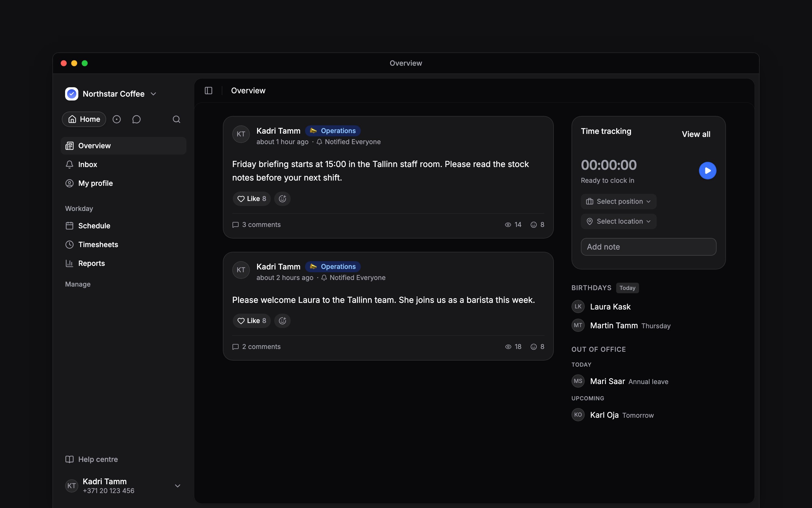Click smiley reaction count on Friday briefing post

coord(537,225)
